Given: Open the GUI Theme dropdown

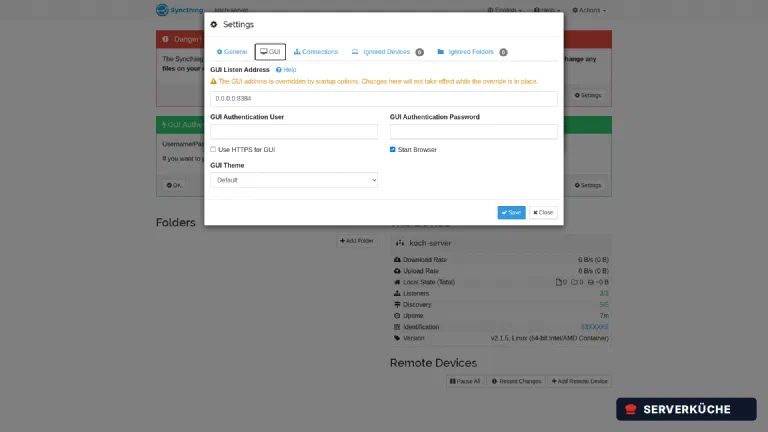Looking at the screenshot, I should point(294,180).
